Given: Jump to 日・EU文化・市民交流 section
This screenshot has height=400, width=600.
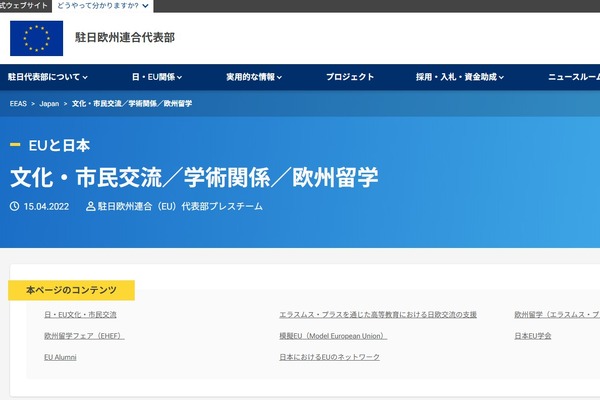Looking at the screenshot, I should click(x=80, y=315).
